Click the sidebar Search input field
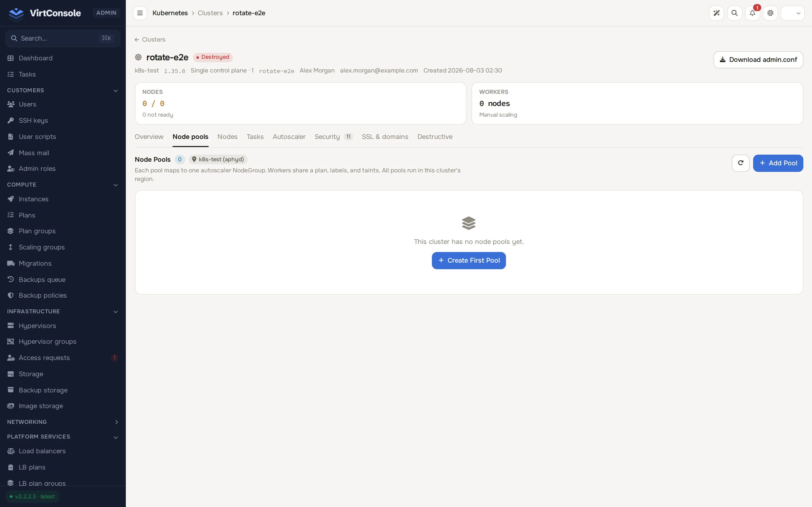This screenshot has width=812, height=507. click(63, 38)
